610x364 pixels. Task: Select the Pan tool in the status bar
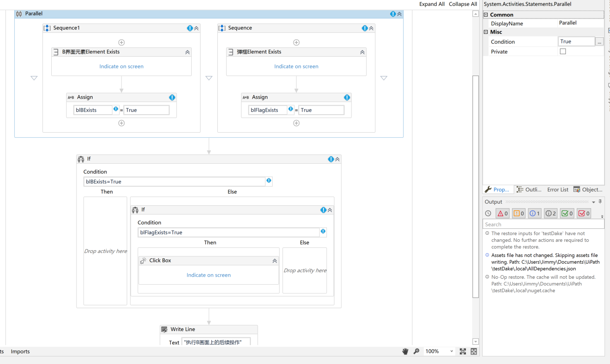[x=405, y=351]
